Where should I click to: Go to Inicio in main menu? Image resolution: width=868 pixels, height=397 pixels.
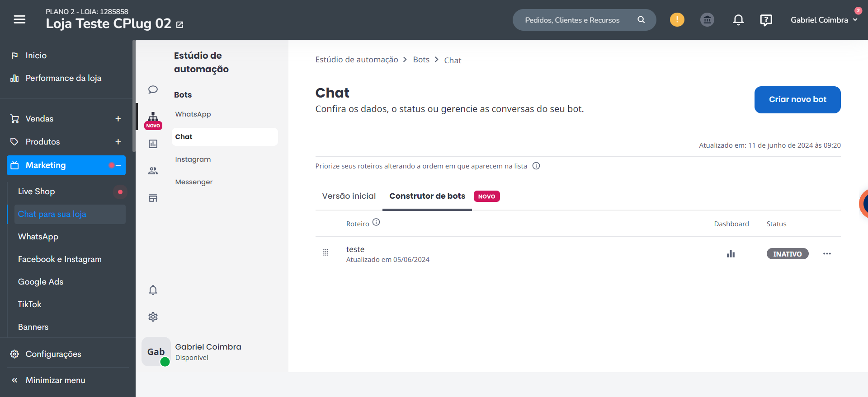tap(36, 55)
